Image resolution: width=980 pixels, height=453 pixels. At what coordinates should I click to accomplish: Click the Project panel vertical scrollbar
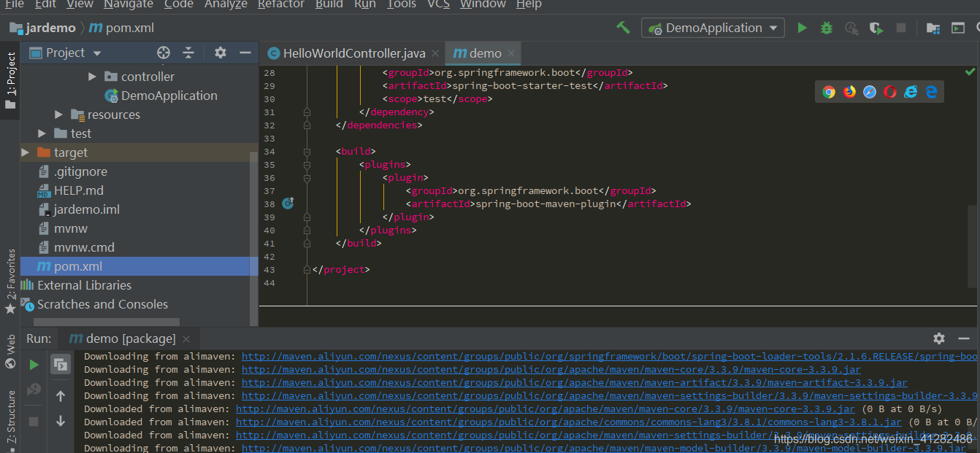point(254,239)
